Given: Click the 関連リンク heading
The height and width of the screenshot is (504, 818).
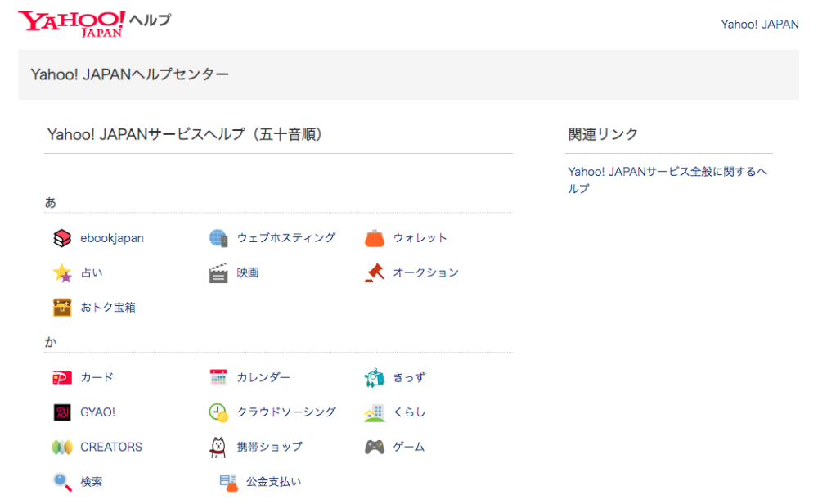Looking at the screenshot, I should coord(603,135).
